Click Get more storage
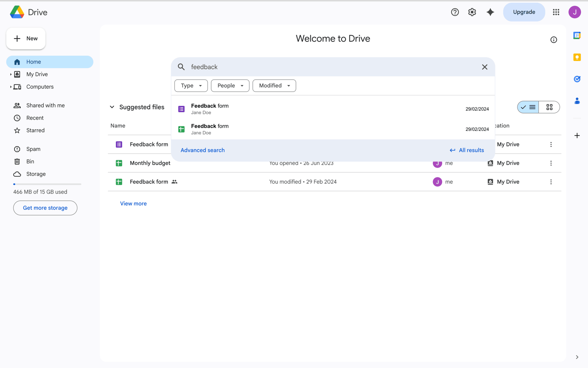Screen dimensions: 588x368 pos(45,208)
